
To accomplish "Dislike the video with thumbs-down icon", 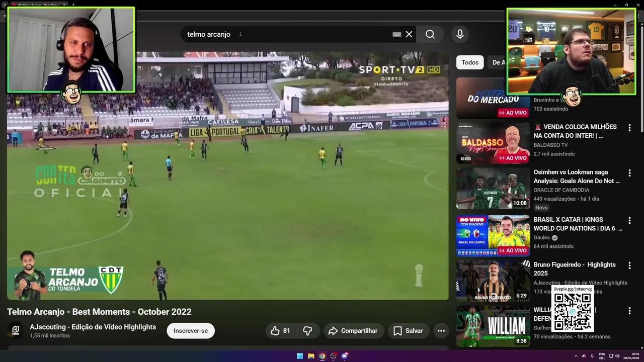I will point(307,331).
